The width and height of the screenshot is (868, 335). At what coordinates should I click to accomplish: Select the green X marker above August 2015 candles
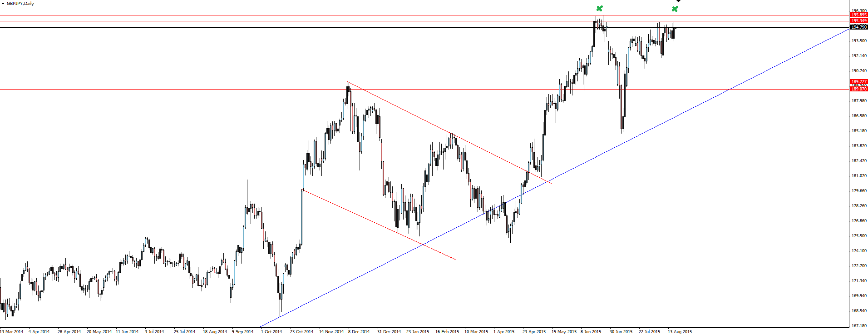(x=675, y=9)
